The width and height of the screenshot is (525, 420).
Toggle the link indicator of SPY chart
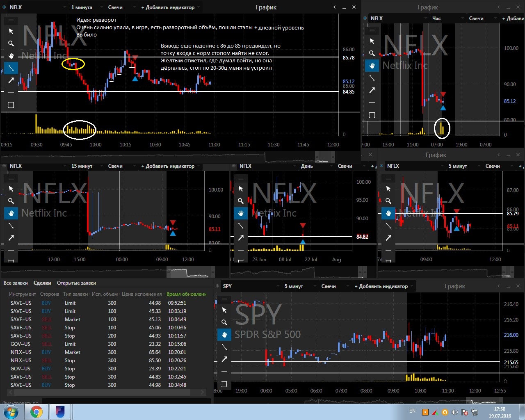click(217, 286)
